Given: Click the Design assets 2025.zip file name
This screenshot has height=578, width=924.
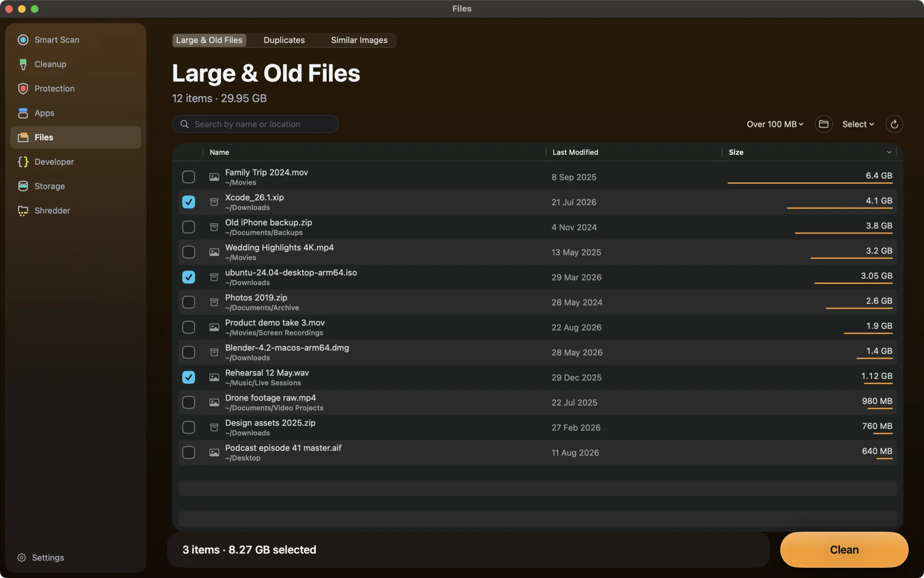Looking at the screenshot, I should 270,423.
